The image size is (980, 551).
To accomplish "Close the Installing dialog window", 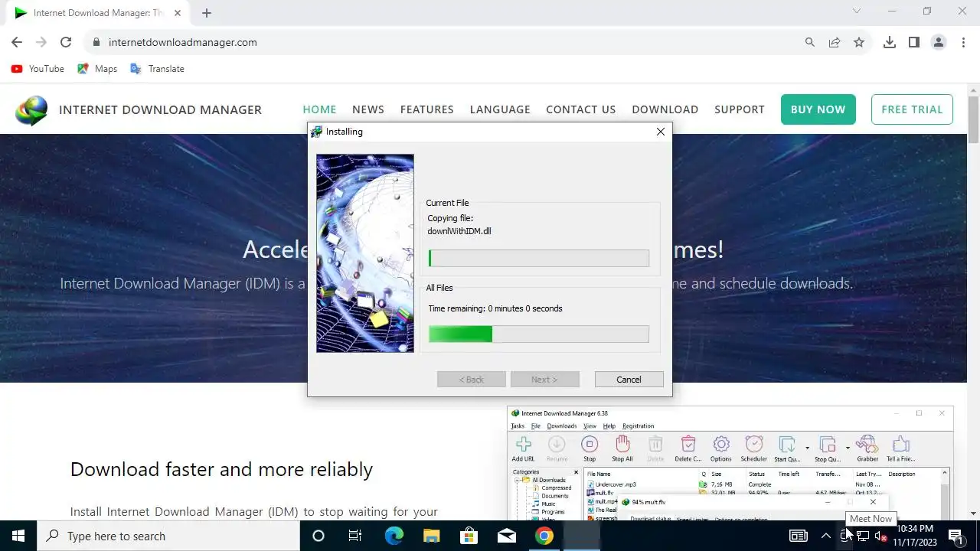I will (x=660, y=132).
